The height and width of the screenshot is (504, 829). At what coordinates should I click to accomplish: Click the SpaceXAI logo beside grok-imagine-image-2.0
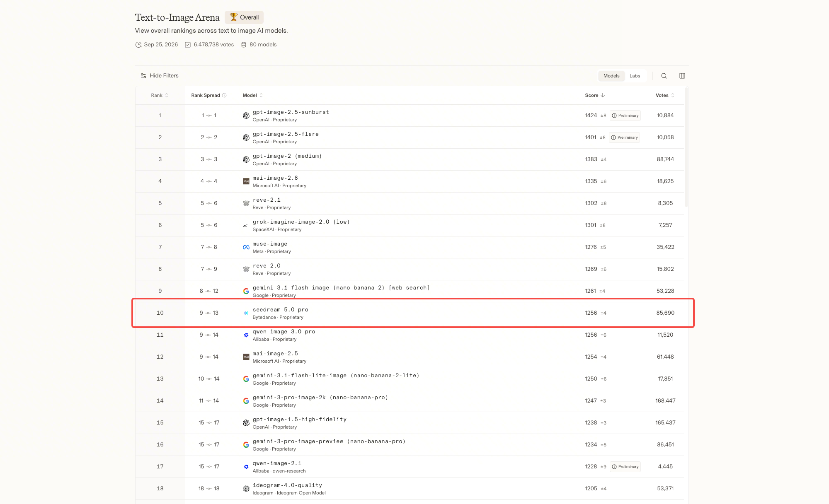246,225
